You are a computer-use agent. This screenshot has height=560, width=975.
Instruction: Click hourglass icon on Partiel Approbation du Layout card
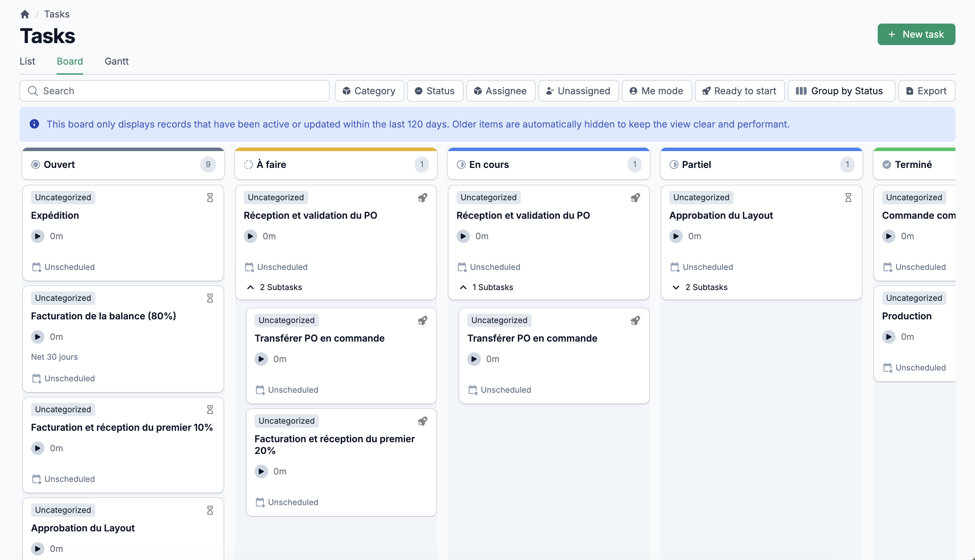[848, 198]
